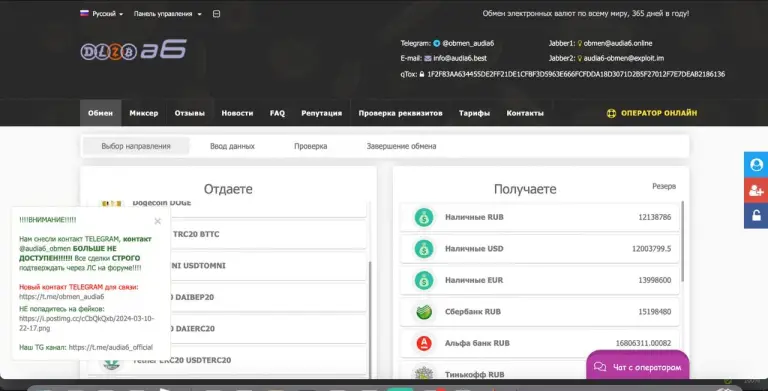Choose DAIERC20 in Отдаете list

pyautogui.click(x=268, y=328)
